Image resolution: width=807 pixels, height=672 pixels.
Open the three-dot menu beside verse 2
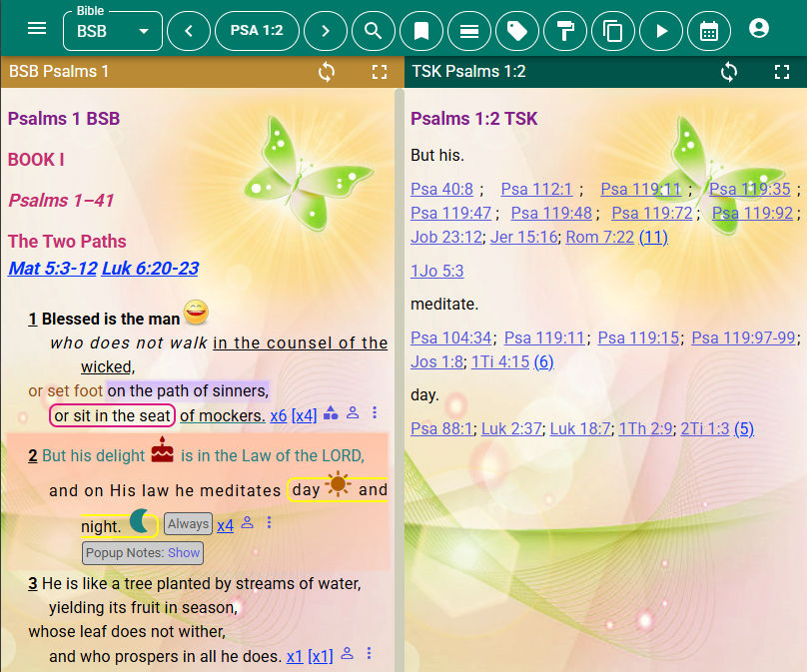pyautogui.click(x=268, y=521)
